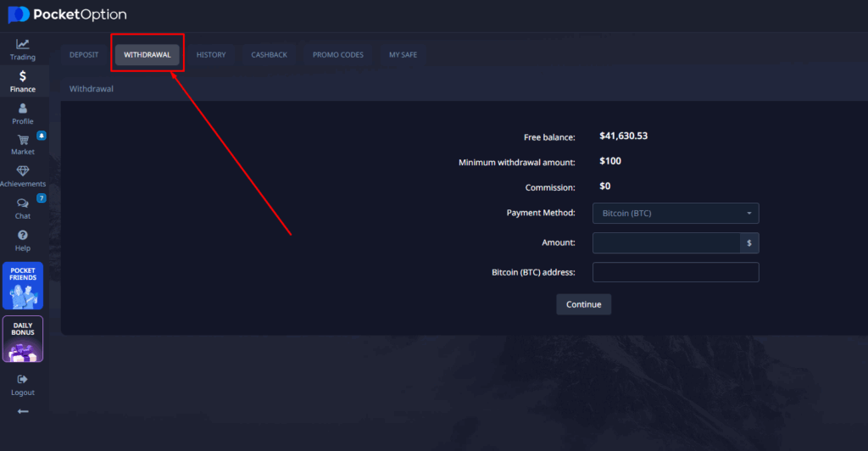
Task: Open the Trading chart icon in sidebar
Action: (23, 44)
